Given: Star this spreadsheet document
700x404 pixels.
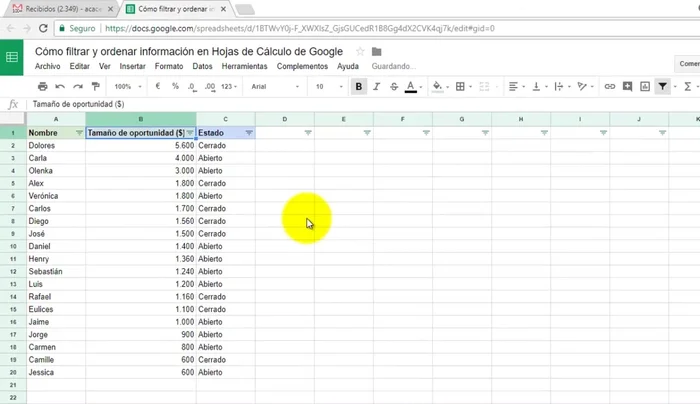Looking at the screenshot, I should [x=360, y=51].
